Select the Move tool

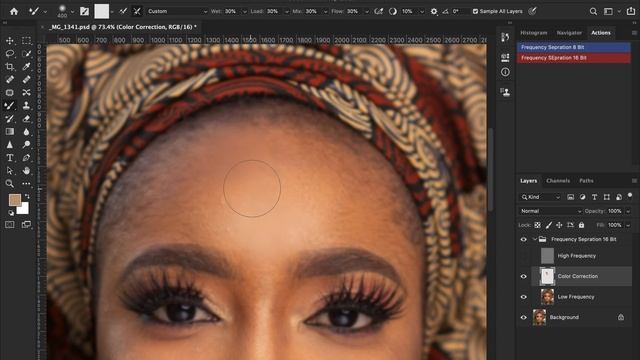(x=10, y=40)
